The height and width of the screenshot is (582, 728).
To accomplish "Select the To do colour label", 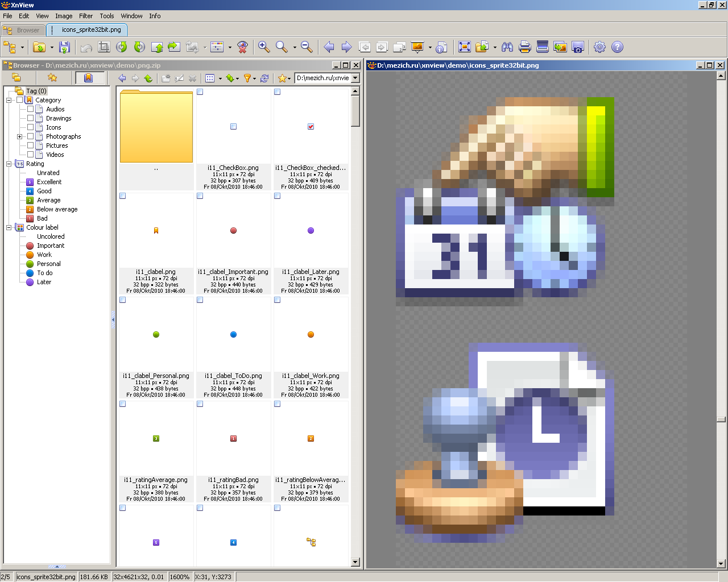I will [x=45, y=273].
